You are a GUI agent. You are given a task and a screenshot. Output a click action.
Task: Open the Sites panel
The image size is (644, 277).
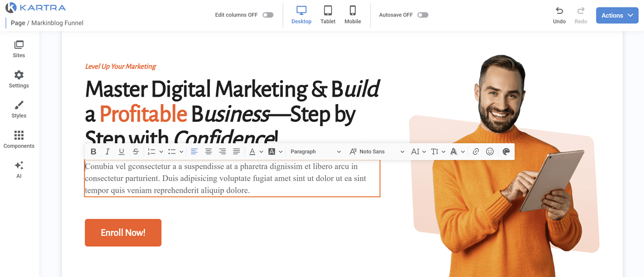(19, 49)
